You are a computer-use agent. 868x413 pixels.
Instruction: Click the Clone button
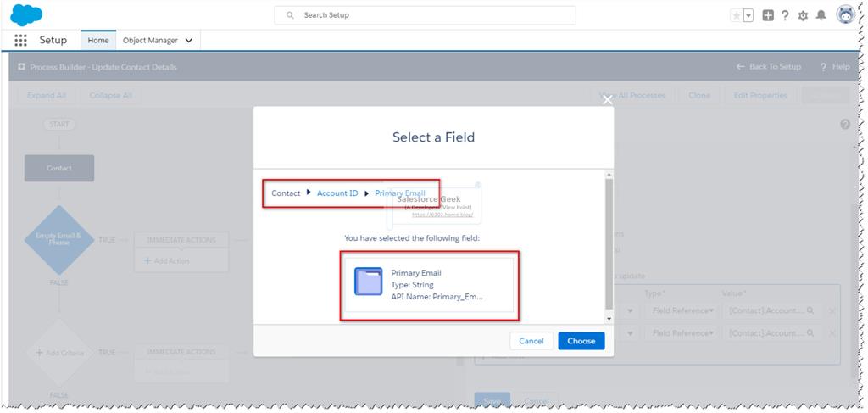click(x=699, y=95)
